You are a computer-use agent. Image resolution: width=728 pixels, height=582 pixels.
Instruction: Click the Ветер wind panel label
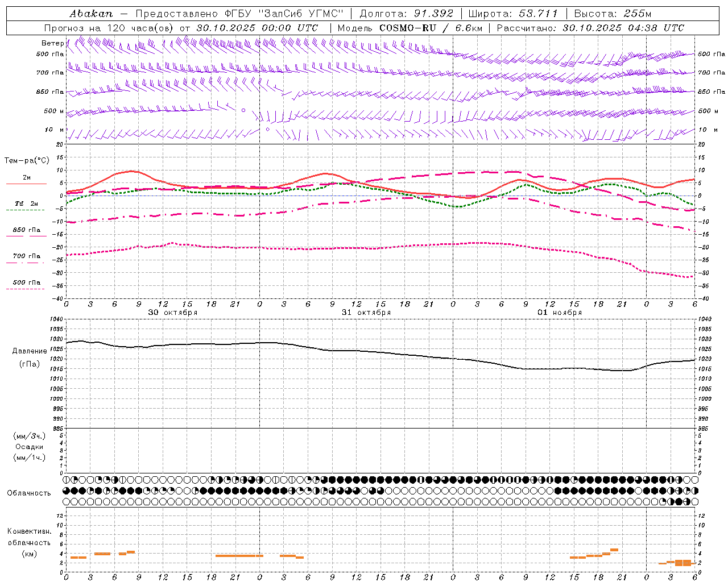[52, 43]
